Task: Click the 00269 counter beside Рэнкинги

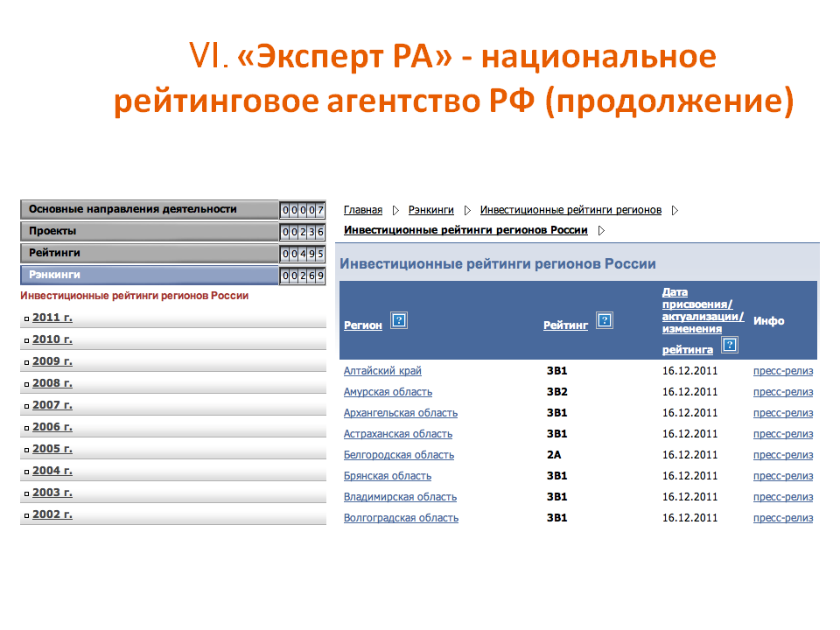Action: 303,276
